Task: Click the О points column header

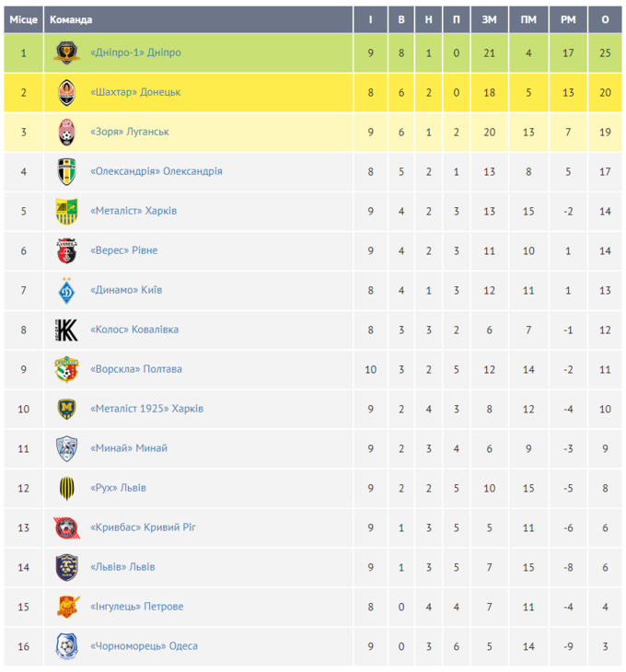Action: coord(605,19)
